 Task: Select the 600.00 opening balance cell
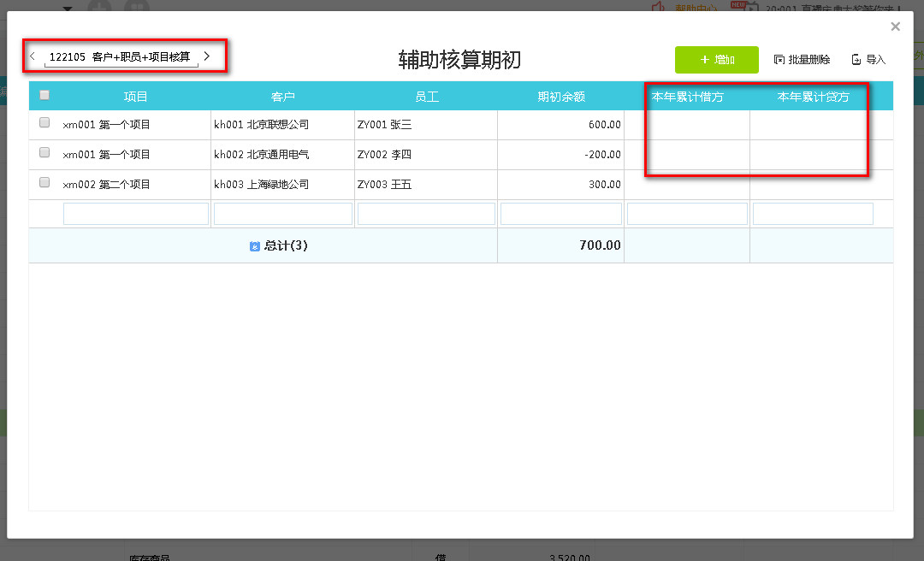560,125
